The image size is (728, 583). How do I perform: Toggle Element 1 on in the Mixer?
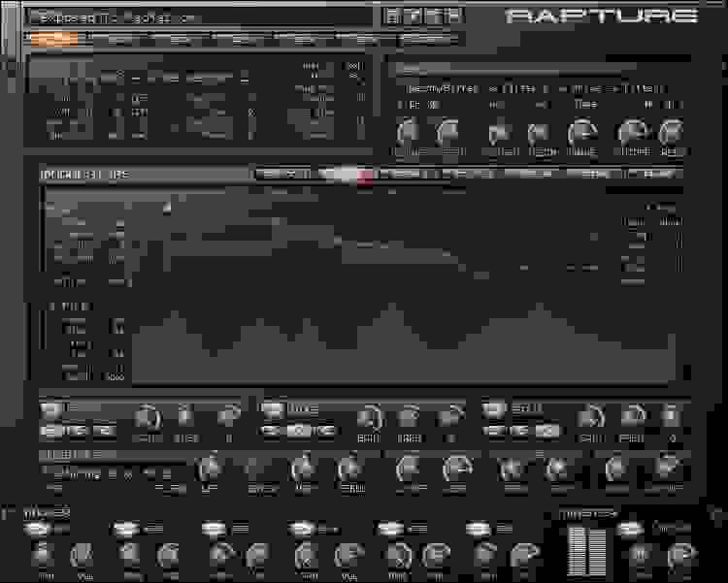(x=39, y=529)
